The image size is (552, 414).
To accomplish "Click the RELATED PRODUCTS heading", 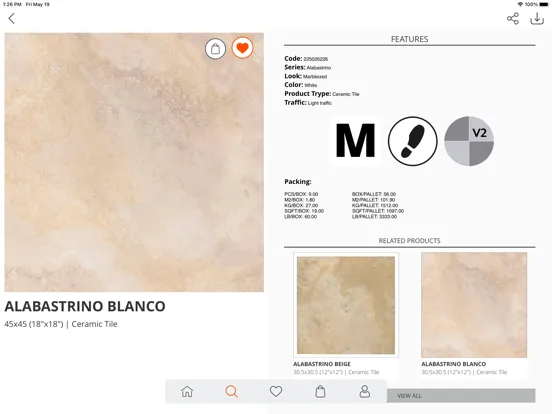I will 409,241.
